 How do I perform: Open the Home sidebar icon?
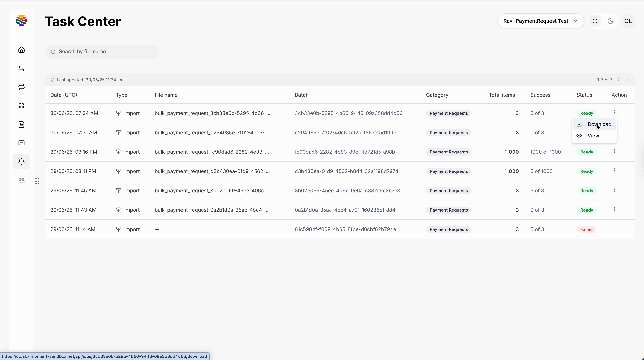[x=21, y=50]
